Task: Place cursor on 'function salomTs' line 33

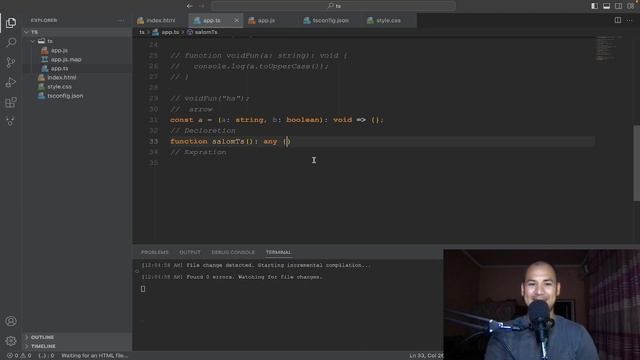Action: coord(230,141)
